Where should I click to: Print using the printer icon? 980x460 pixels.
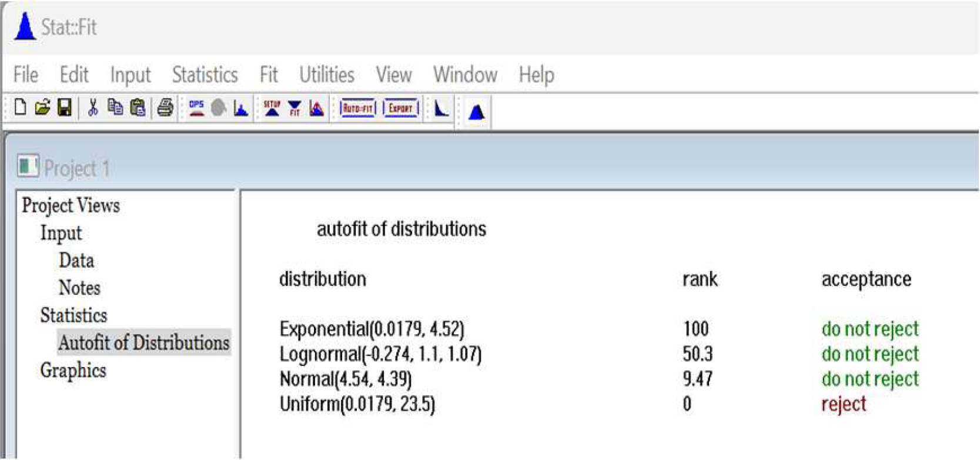point(165,108)
